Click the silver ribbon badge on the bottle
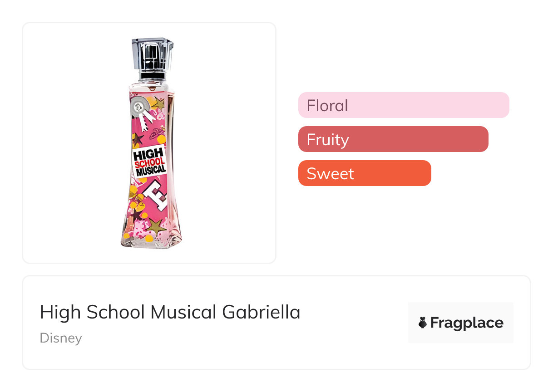The width and height of the screenshot is (553, 392). pos(138,108)
